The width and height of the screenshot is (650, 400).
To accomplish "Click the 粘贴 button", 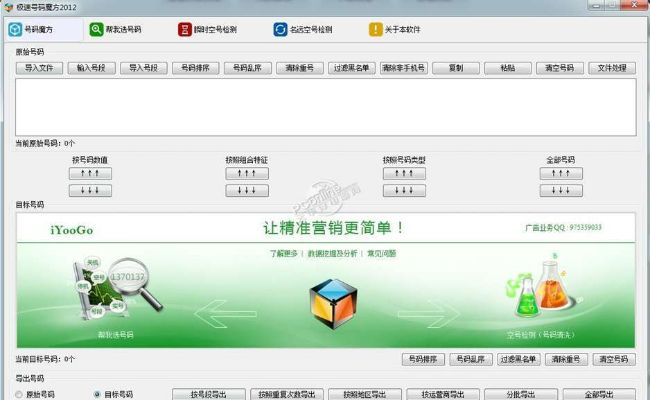I will [508, 68].
